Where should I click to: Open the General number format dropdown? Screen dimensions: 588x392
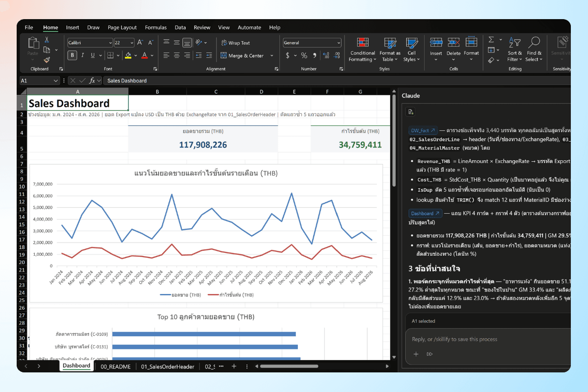[x=338, y=43]
